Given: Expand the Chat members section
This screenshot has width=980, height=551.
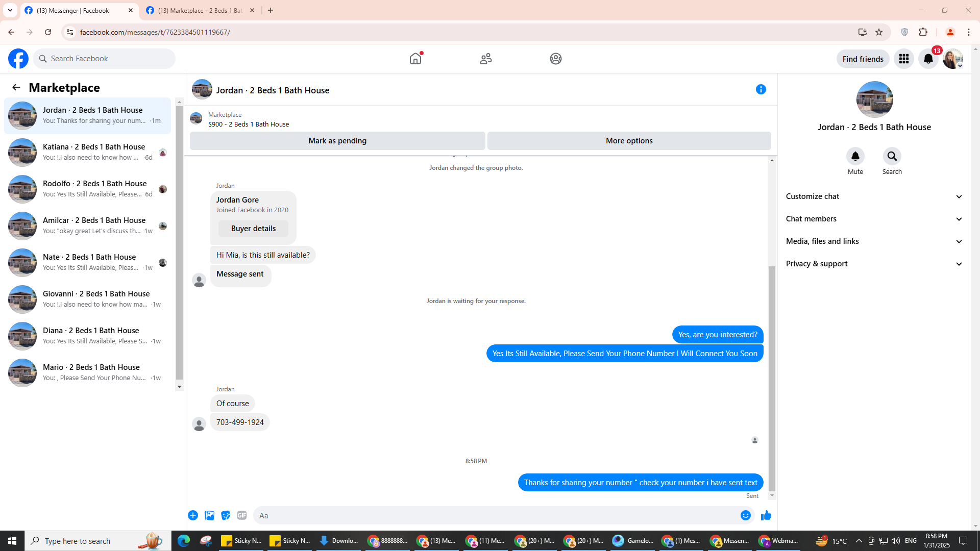Looking at the screenshot, I should [x=874, y=219].
